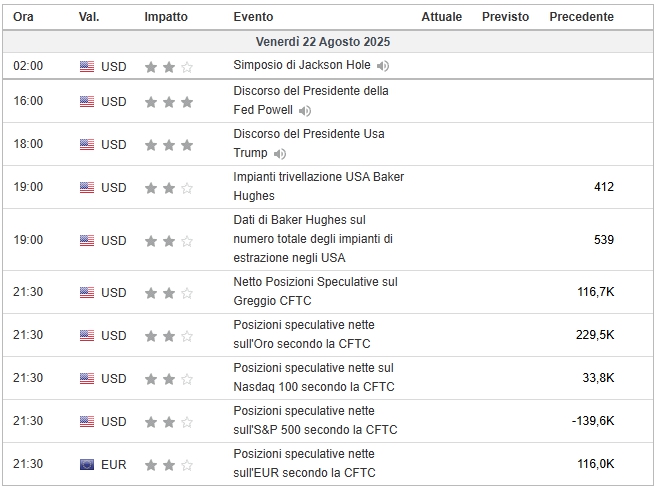Click EU flag in the EUR row

pos(87,465)
